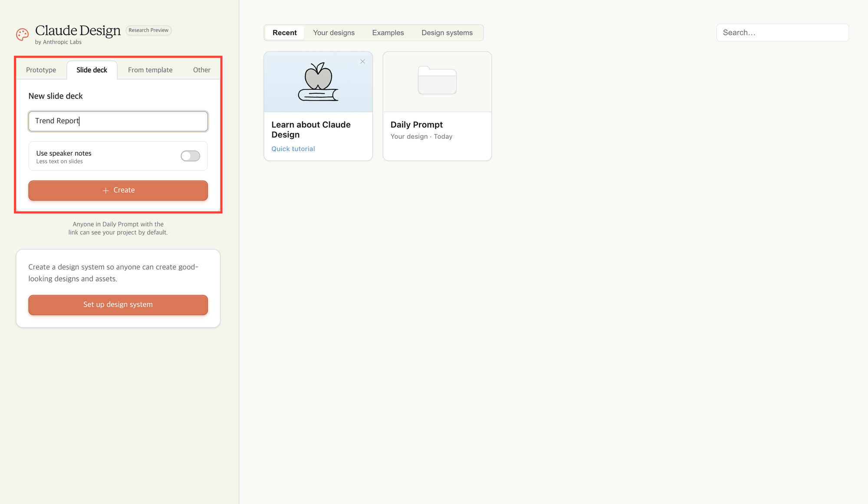Dismiss the Learn about Claude Design card
Screen dimensions: 868x504
[x=362, y=62]
